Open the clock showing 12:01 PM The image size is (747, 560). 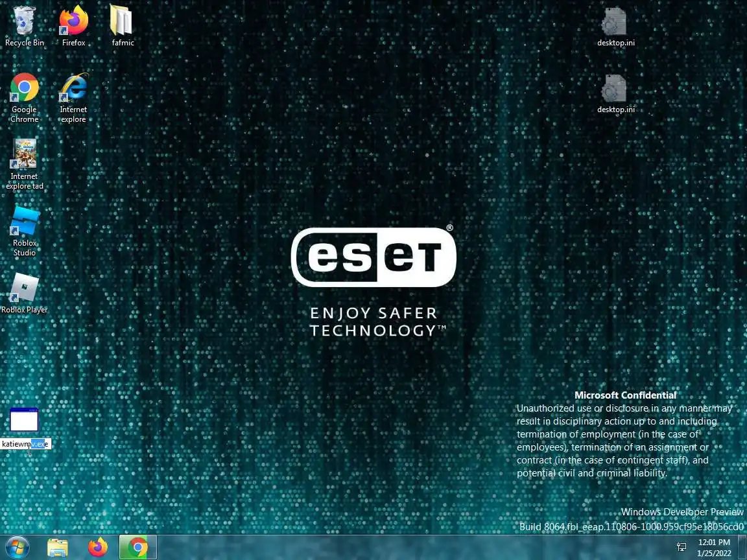pyautogui.click(x=714, y=548)
